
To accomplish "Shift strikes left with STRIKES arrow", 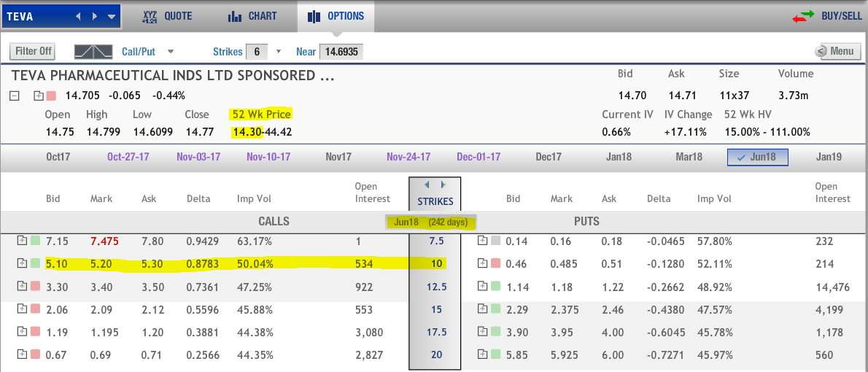I will [426, 185].
